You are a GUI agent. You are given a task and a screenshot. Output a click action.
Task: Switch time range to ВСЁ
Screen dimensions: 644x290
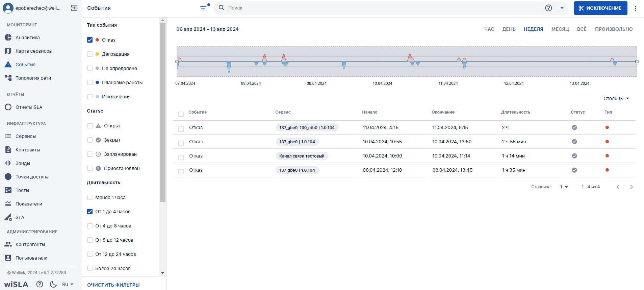coord(582,29)
